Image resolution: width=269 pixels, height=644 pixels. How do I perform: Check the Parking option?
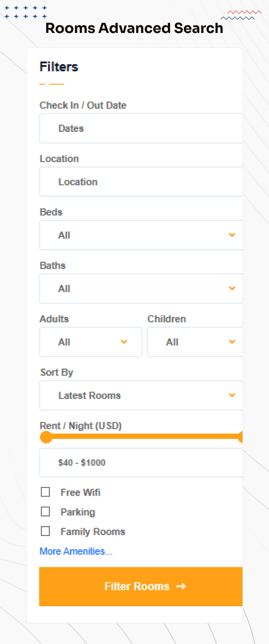point(45,511)
